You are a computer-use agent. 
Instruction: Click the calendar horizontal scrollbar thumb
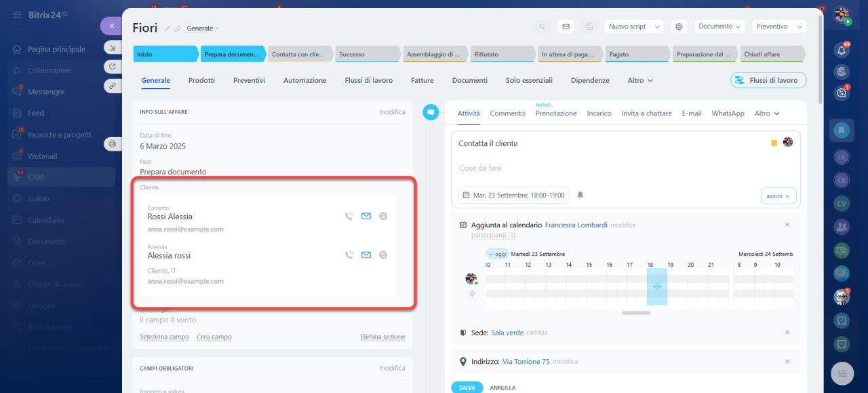pos(635,313)
